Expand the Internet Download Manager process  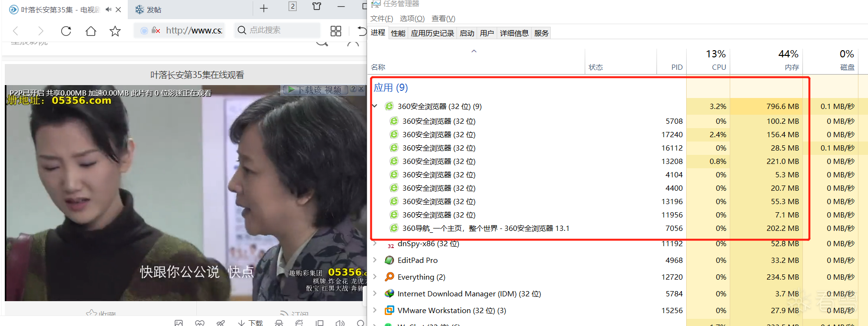tap(375, 293)
